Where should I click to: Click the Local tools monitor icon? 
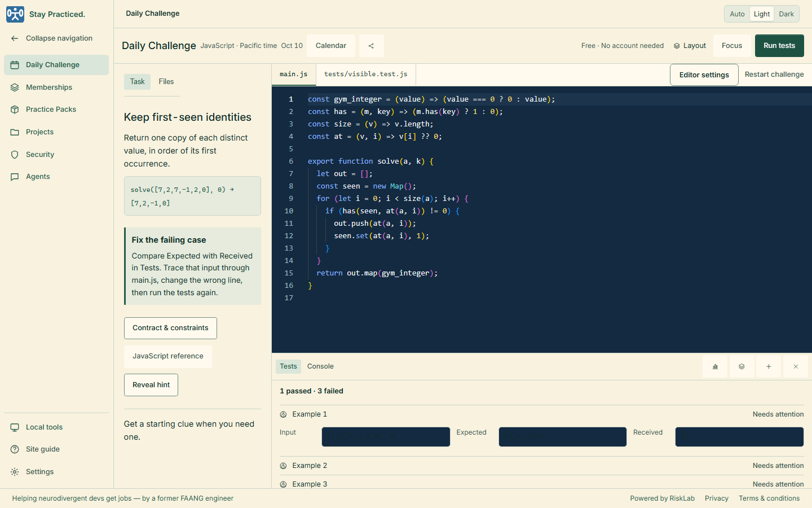15,427
